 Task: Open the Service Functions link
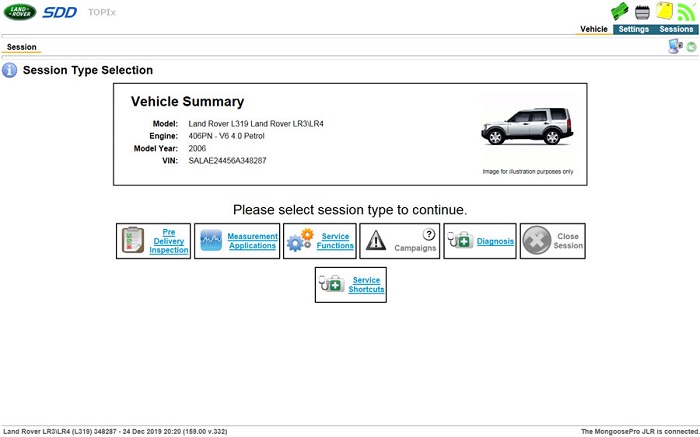(335, 241)
